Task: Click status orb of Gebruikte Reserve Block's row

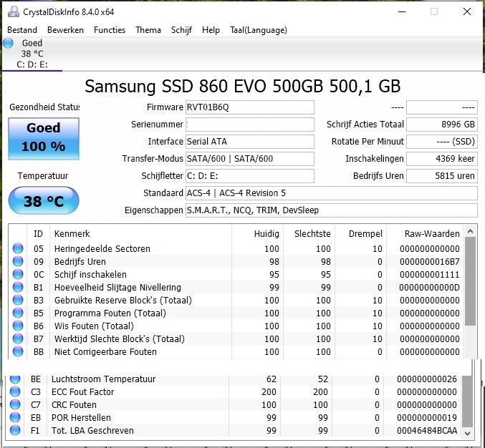Action: pyautogui.click(x=18, y=300)
